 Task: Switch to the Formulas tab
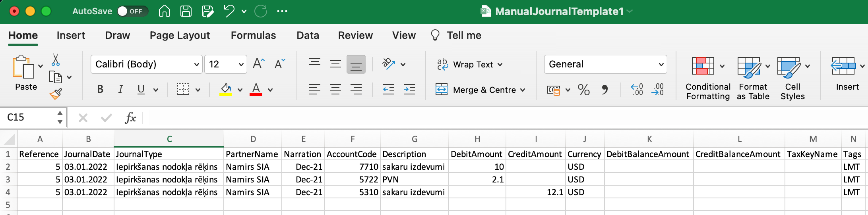point(253,35)
